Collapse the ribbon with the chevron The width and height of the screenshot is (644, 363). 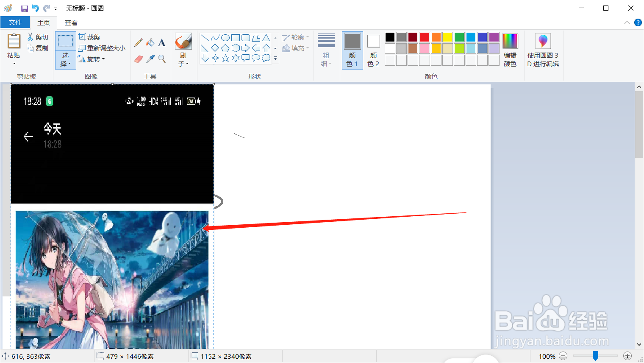[x=627, y=22]
